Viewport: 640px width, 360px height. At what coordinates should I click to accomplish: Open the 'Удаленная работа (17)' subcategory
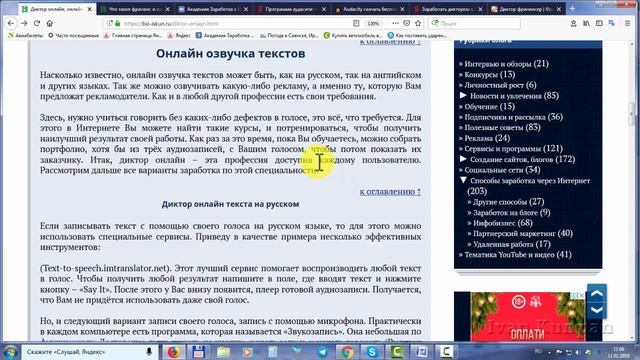[x=512, y=244]
